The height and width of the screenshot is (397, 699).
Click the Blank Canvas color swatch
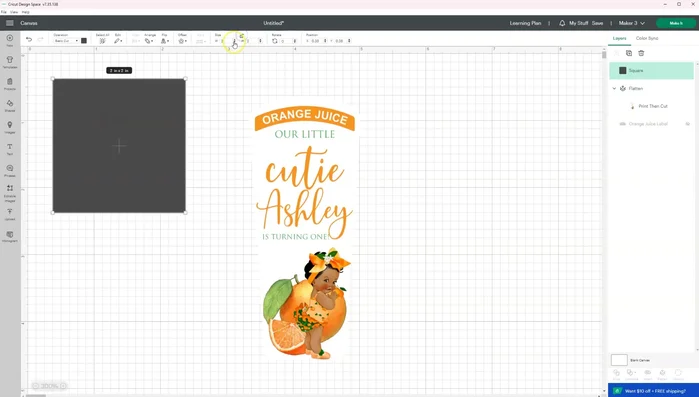pos(619,360)
